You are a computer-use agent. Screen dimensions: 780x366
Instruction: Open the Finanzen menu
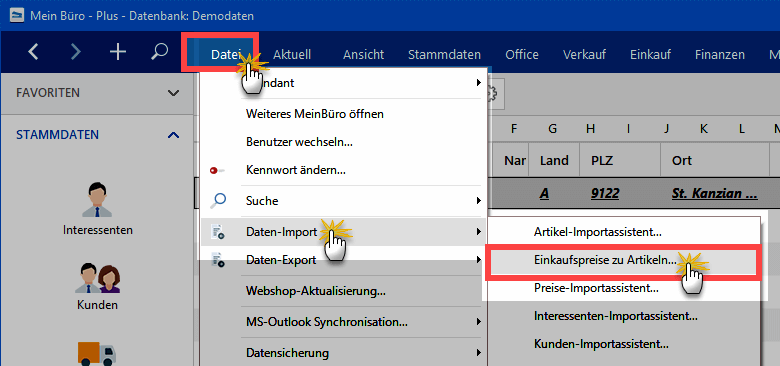(719, 55)
